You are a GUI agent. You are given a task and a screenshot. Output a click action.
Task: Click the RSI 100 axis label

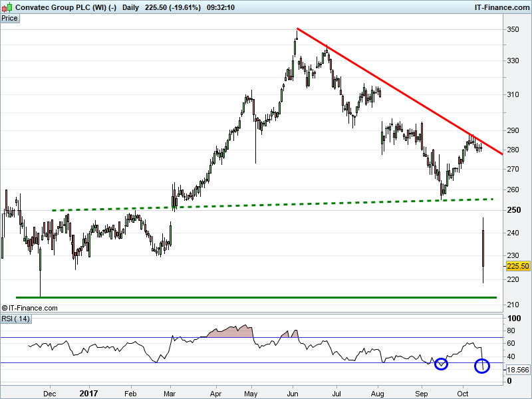pyautogui.click(x=513, y=319)
